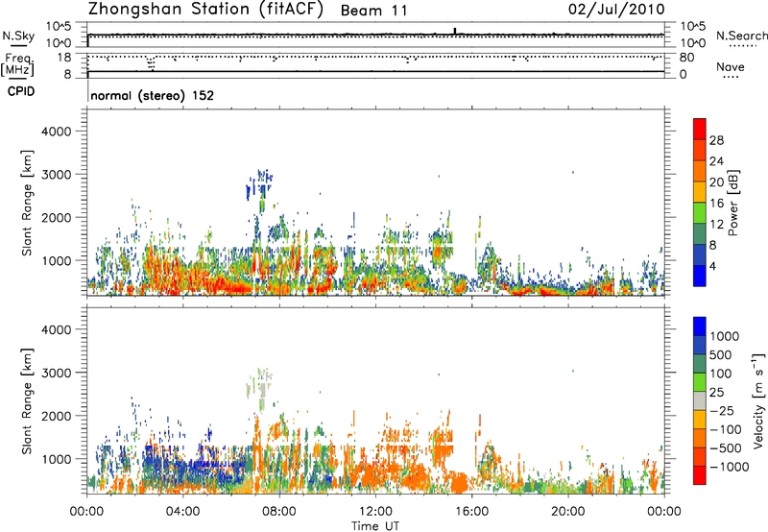Click the 1000 tick on the Velocity scale
The height and width of the screenshot is (532, 768).
(725, 336)
